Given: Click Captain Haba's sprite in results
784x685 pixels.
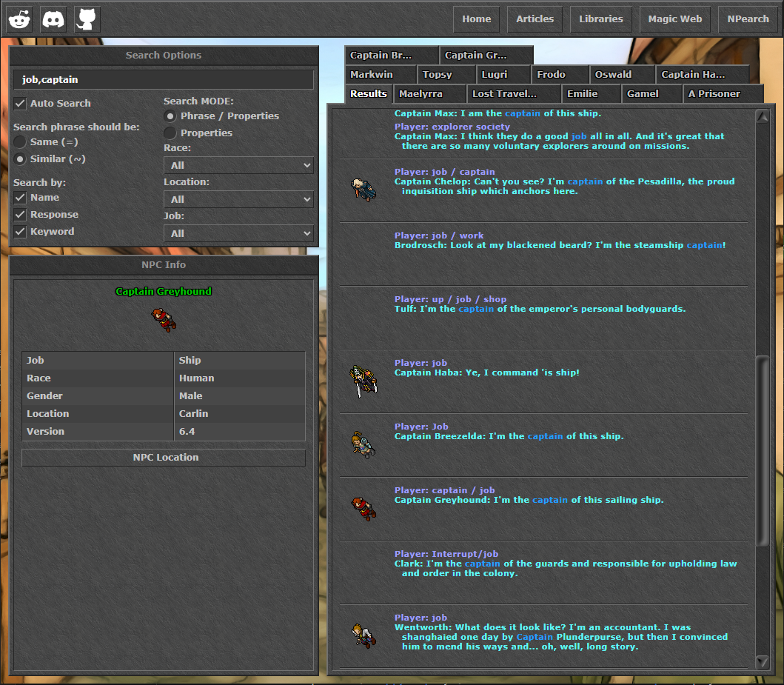Looking at the screenshot, I should click(x=363, y=381).
